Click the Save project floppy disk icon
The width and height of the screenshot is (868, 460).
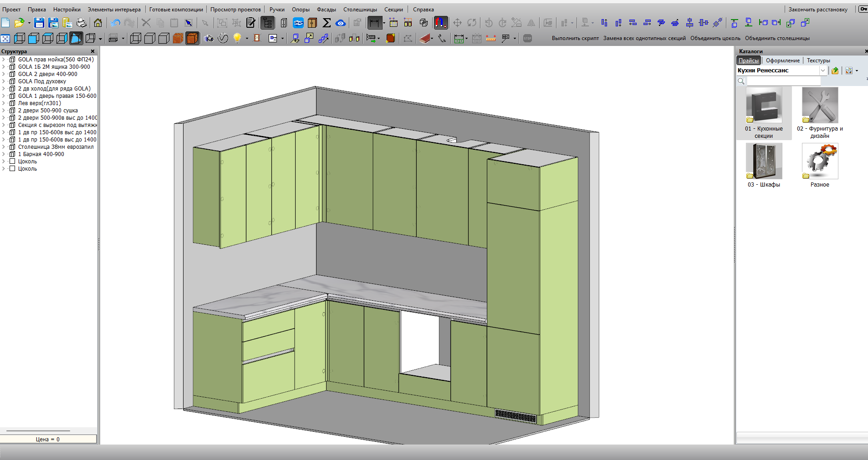click(39, 23)
